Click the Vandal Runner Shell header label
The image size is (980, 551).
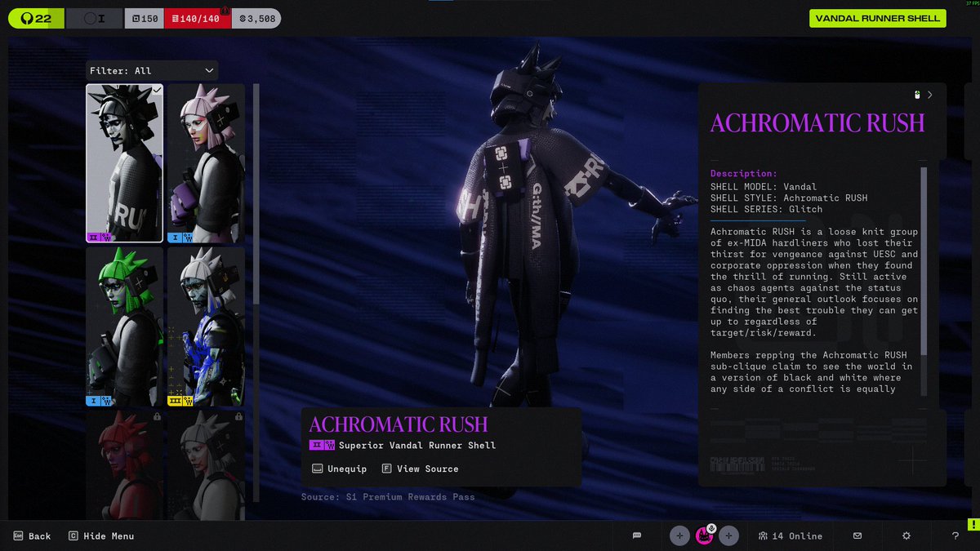[x=876, y=18]
